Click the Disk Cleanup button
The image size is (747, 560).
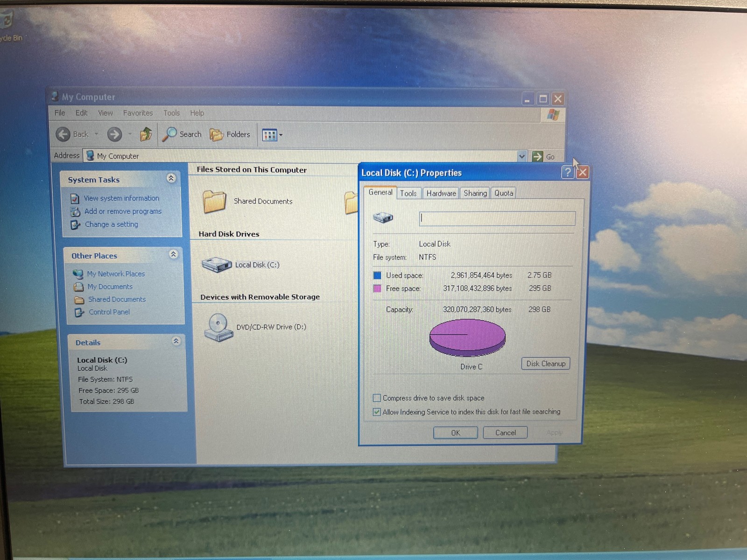pyautogui.click(x=546, y=364)
